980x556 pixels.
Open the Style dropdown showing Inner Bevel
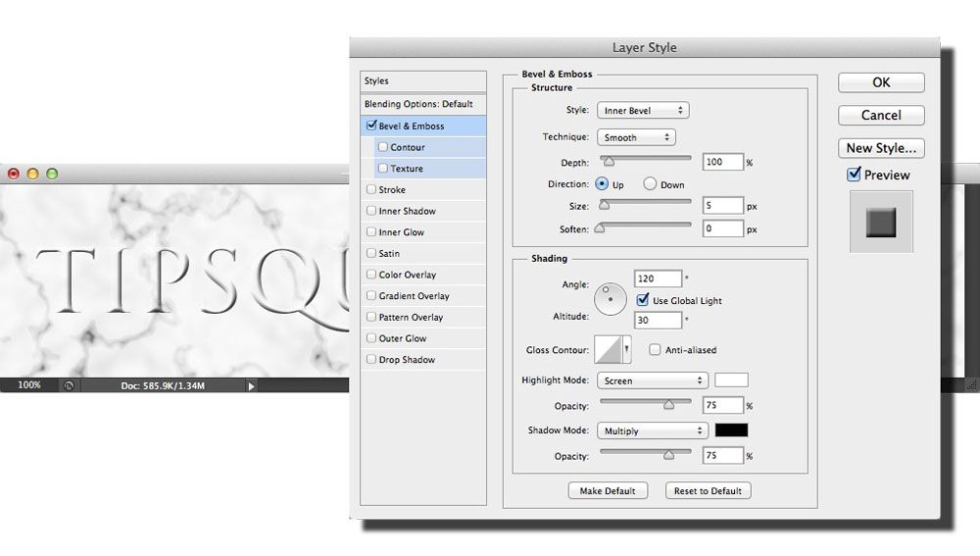(x=643, y=110)
